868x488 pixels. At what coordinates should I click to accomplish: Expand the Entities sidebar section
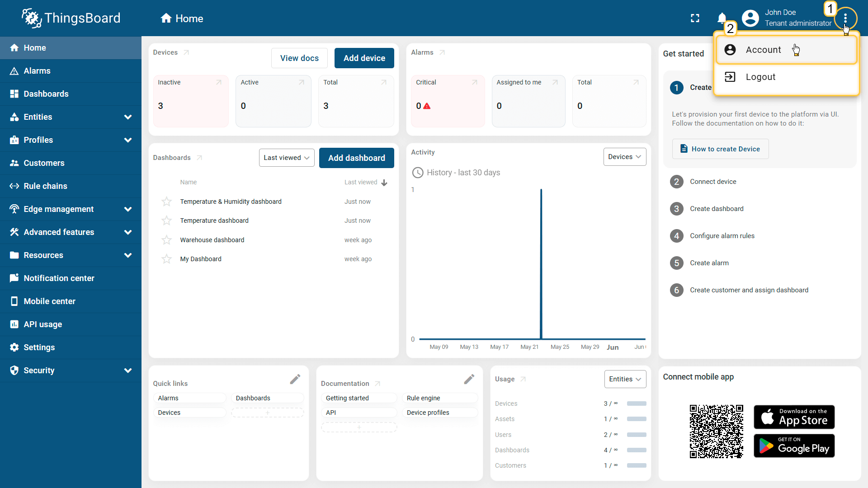click(x=128, y=117)
